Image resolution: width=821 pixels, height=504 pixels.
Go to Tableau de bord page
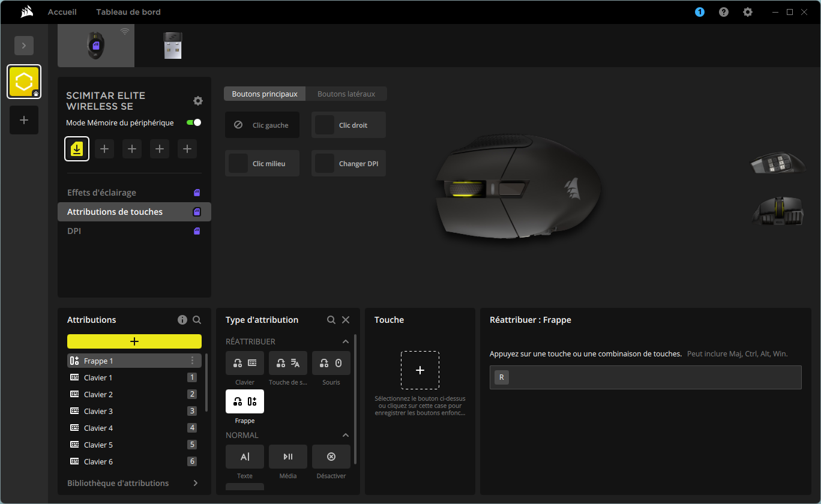click(x=128, y=12)
